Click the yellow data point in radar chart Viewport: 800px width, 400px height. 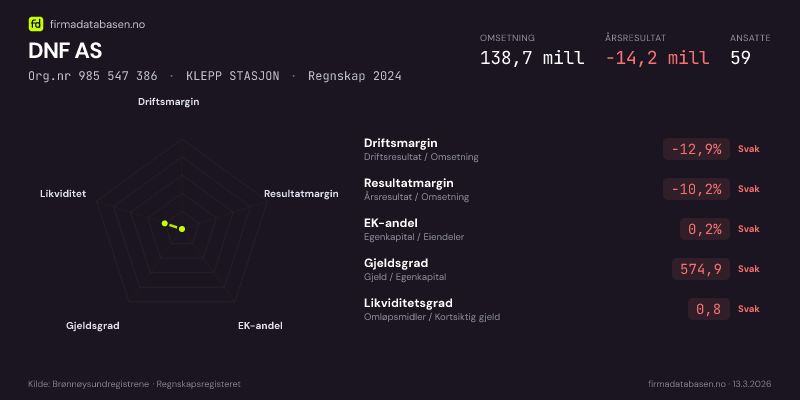click(181, 229)
